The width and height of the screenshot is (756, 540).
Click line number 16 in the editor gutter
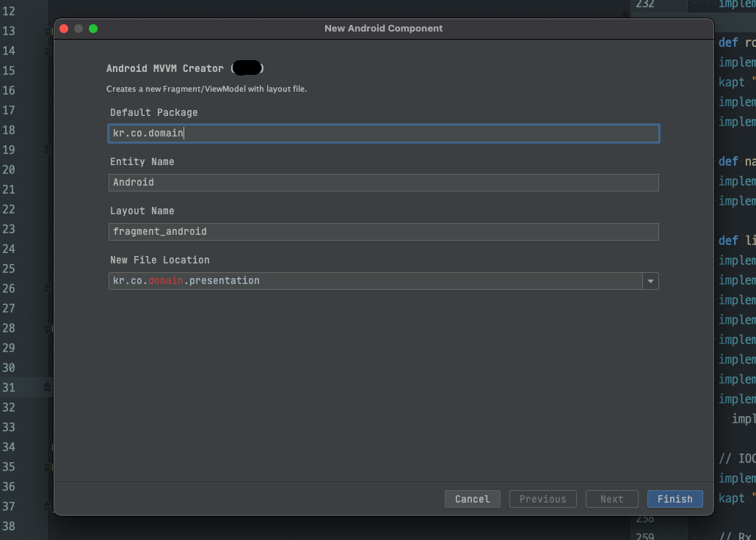coord(9,90)
